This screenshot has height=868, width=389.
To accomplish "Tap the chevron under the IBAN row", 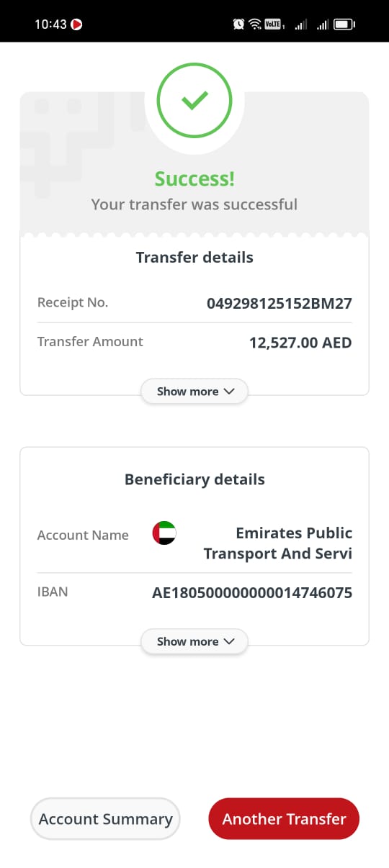I will (x=229, y=641).
